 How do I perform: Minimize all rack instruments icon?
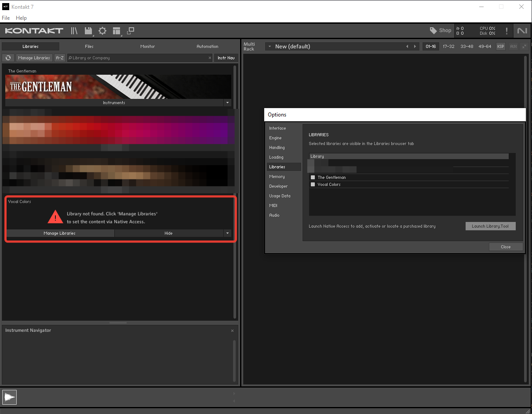[524, 47]
